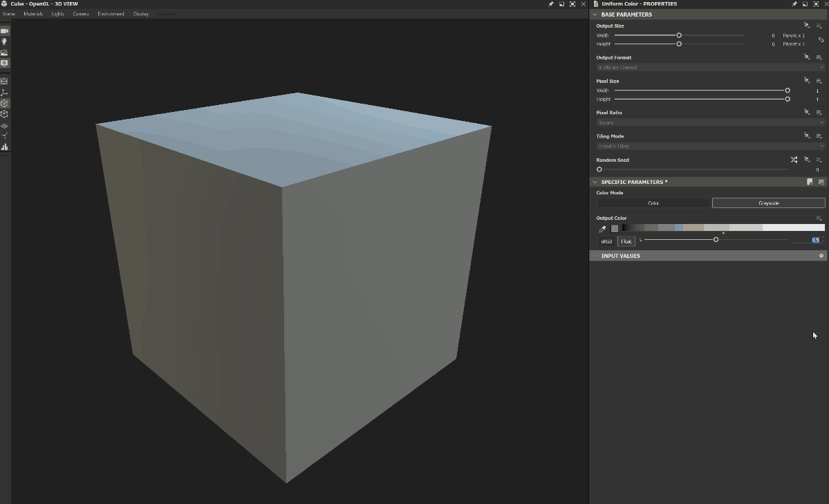Pick a color with the eyedropper tool
The image size is (829, 504).
602,229
